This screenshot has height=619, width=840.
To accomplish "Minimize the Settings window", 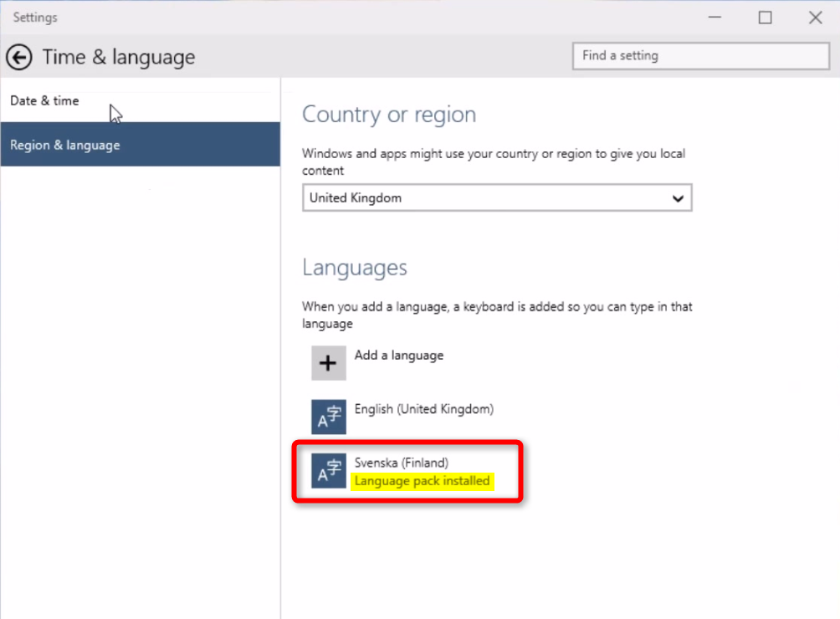I will (x=715, y=18).
